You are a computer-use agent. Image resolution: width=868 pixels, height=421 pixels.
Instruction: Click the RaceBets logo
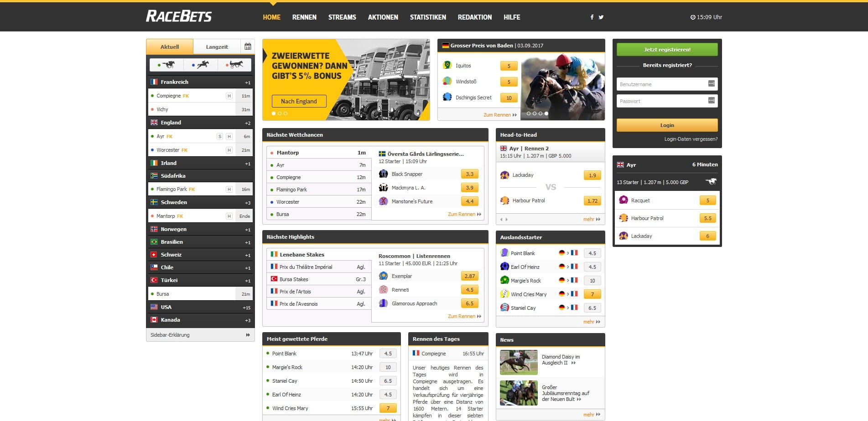pyautogui.click(x=179, y=16)
